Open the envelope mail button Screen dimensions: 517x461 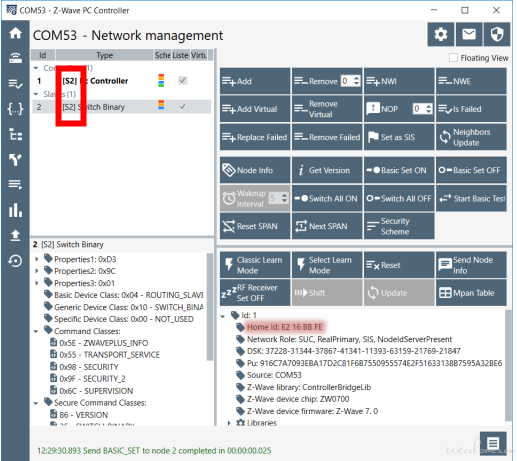click(x=469, y=34)
